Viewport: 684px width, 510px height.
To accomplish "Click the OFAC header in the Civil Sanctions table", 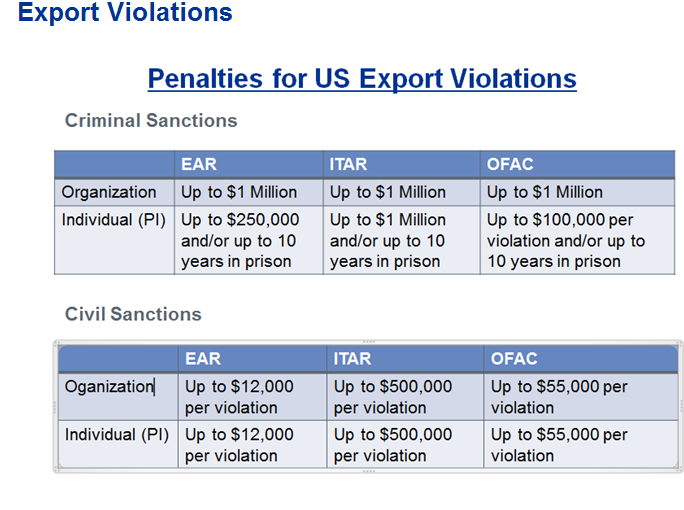I will click(x=514, y=358).
